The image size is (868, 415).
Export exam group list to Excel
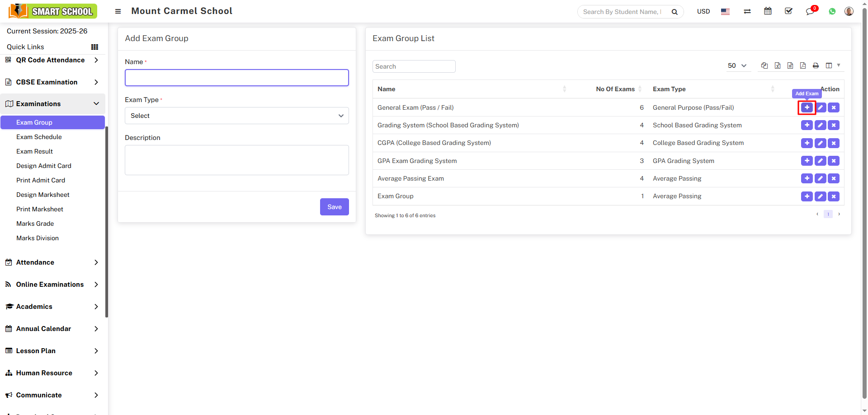click(777, 65)
